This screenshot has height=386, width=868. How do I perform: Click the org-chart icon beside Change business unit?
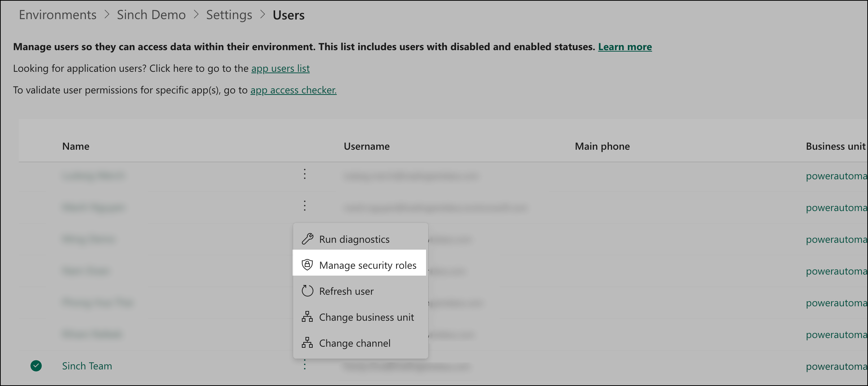[x=307, y=317]
